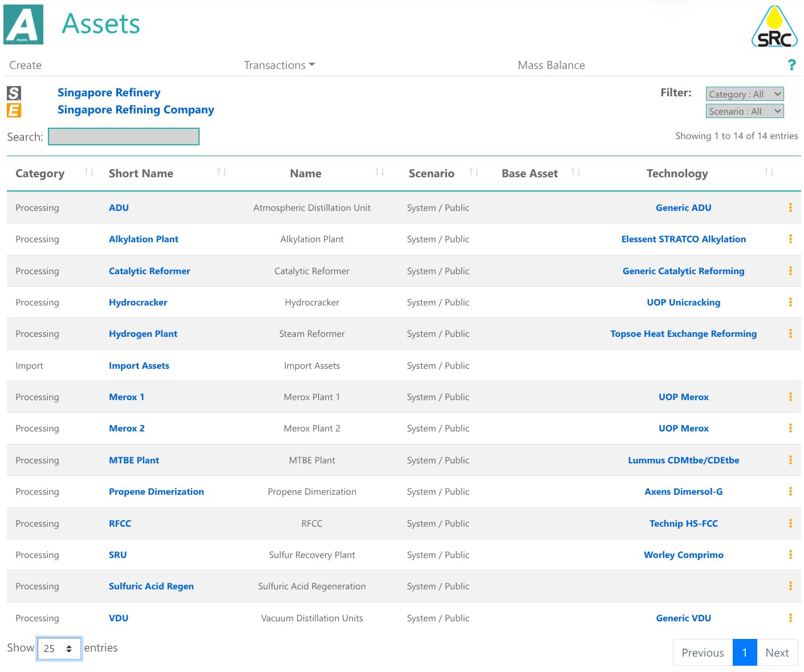Open the three-dot menu for SRU row
The image size is (804, 672).
pos(790,555)
